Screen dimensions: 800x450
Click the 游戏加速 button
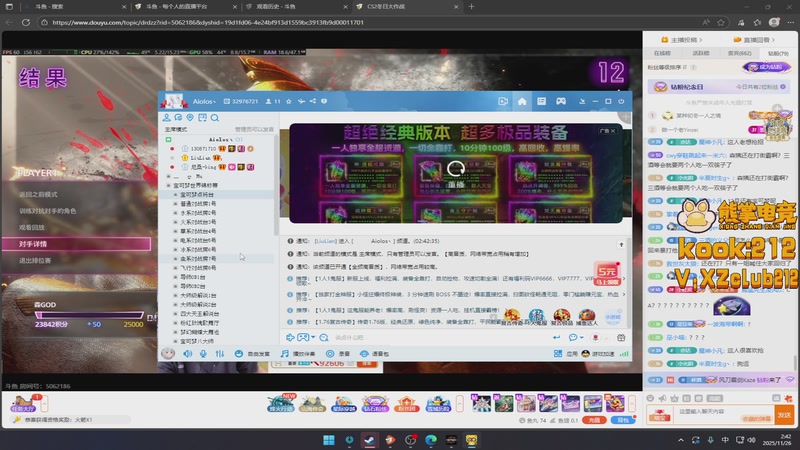pos(598,354)
